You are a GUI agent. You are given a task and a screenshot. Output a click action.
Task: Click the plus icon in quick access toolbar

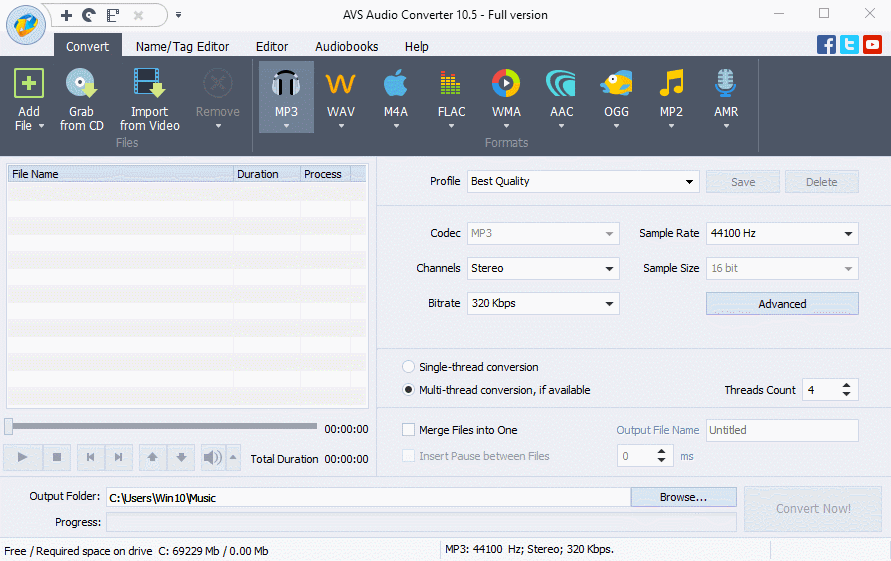66,15
